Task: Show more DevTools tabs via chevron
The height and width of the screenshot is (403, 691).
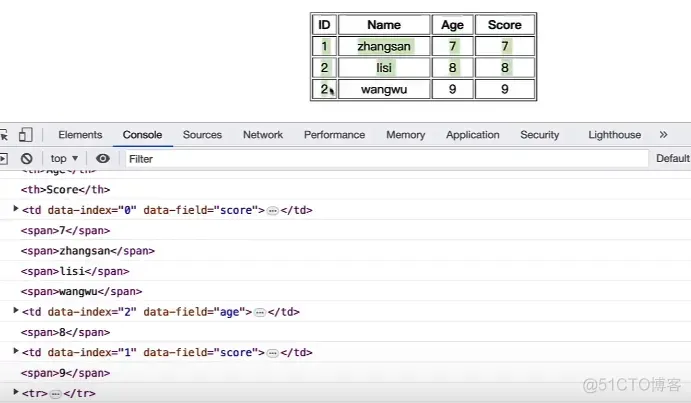Action: pyautogui.click(x=663, y=135)
